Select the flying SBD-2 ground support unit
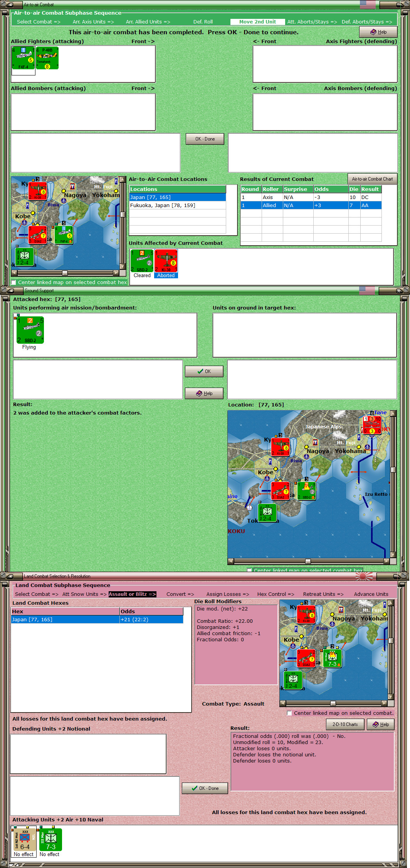410x868 pixels. (29, 329)
